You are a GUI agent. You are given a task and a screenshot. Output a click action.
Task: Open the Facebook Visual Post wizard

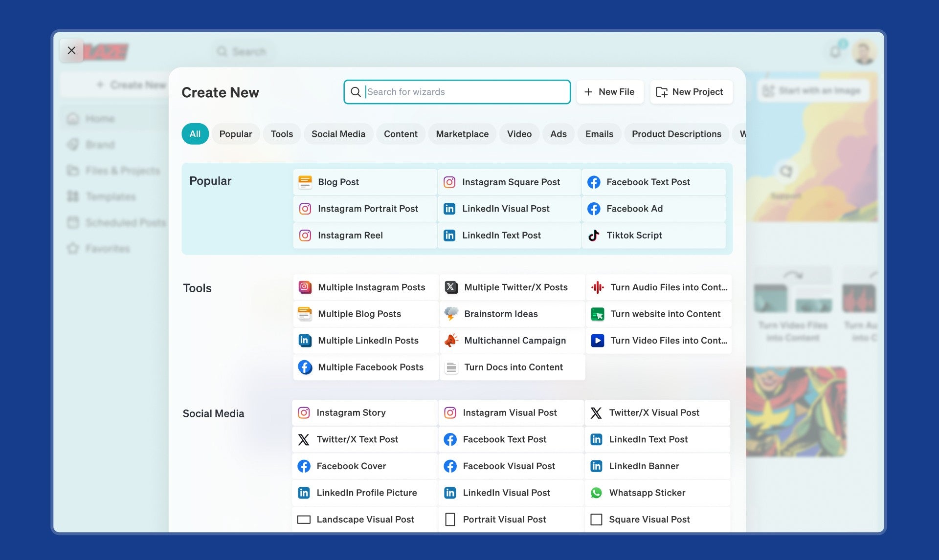click(511, 466)
